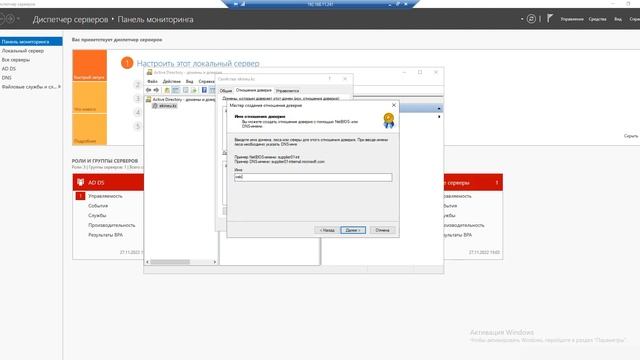Open Действие menu in Active Directory window

click(171, 81)
